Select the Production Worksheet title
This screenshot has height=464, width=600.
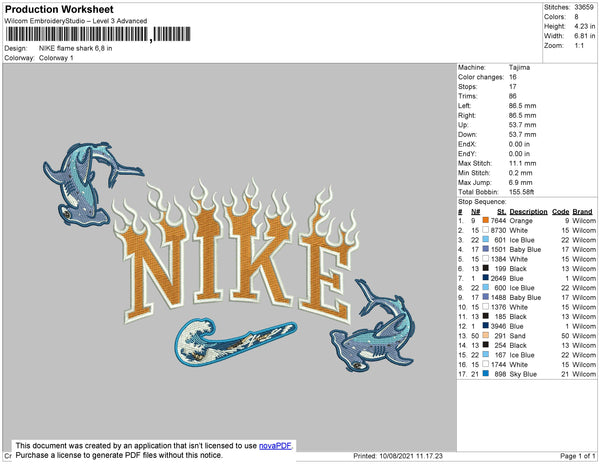tap(59, 10)
